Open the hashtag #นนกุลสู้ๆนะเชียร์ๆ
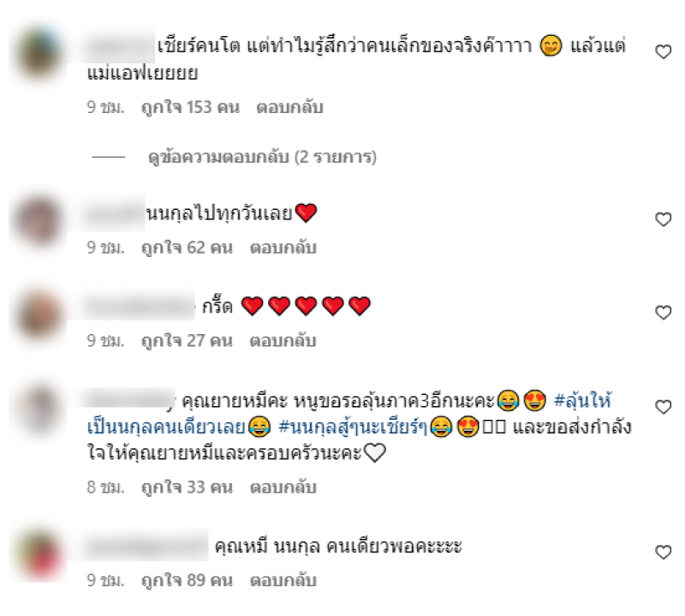The image size is (685, 616). pos(354,428)
